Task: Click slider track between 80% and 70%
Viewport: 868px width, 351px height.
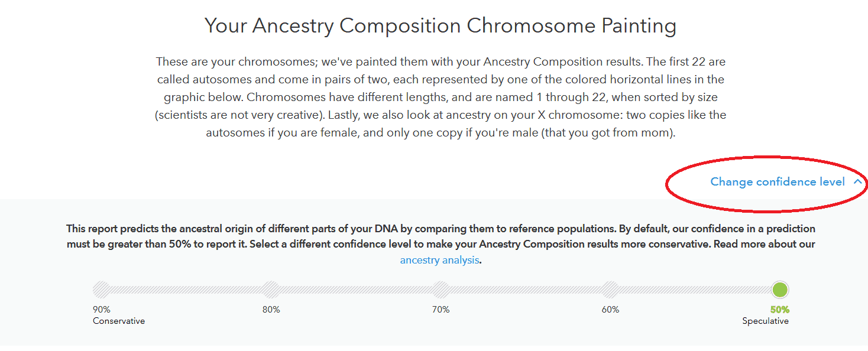Action: pos(356,290)
